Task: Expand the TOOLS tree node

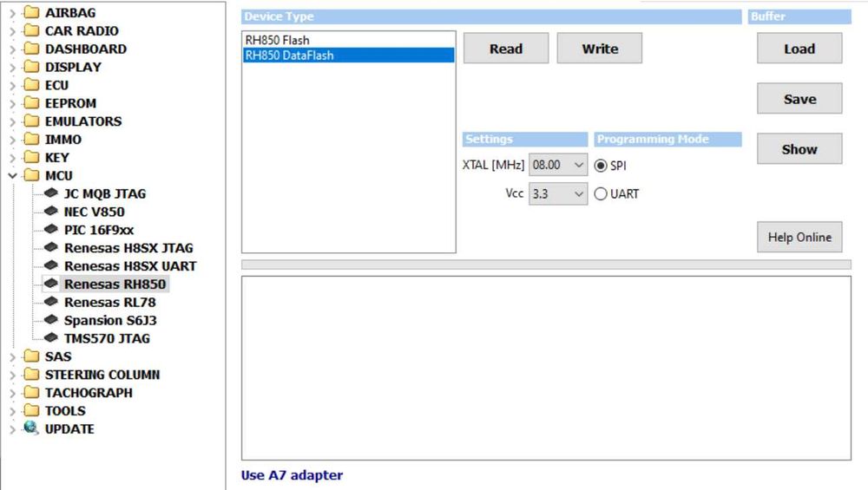Action: (x=13, y=411)
